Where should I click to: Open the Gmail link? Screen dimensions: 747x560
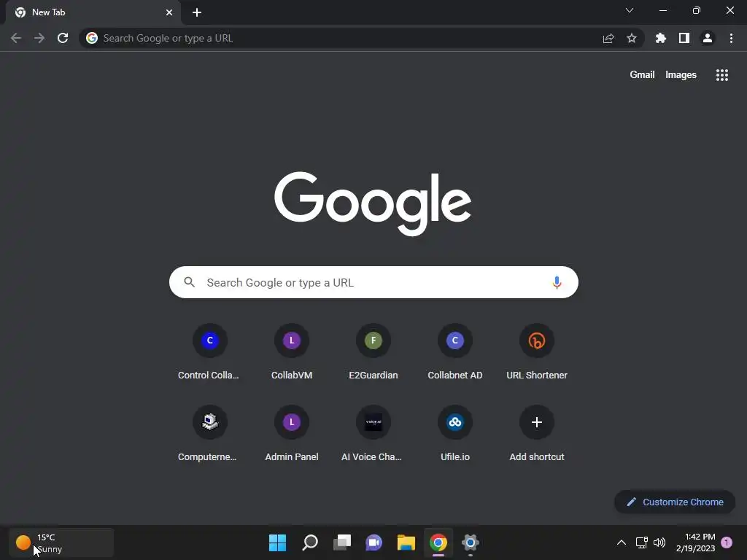pyautogui.click(x=642, y=75)
